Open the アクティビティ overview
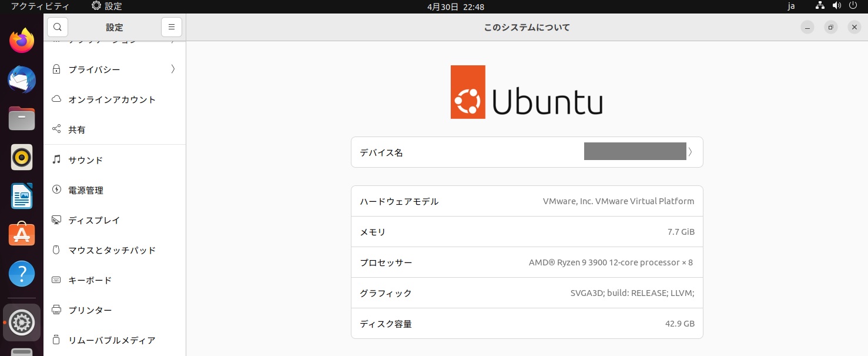The image size is (868, 356). (x=40, y=6)
